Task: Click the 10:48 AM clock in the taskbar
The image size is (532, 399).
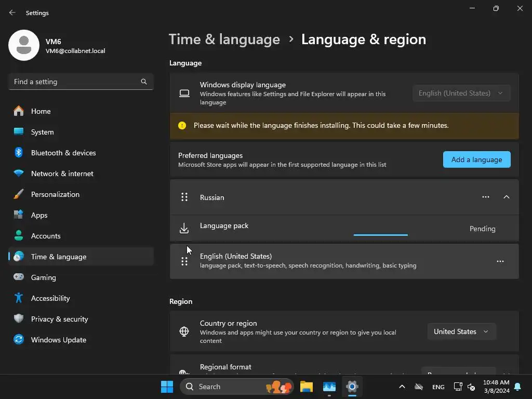Action: point(496,383)
